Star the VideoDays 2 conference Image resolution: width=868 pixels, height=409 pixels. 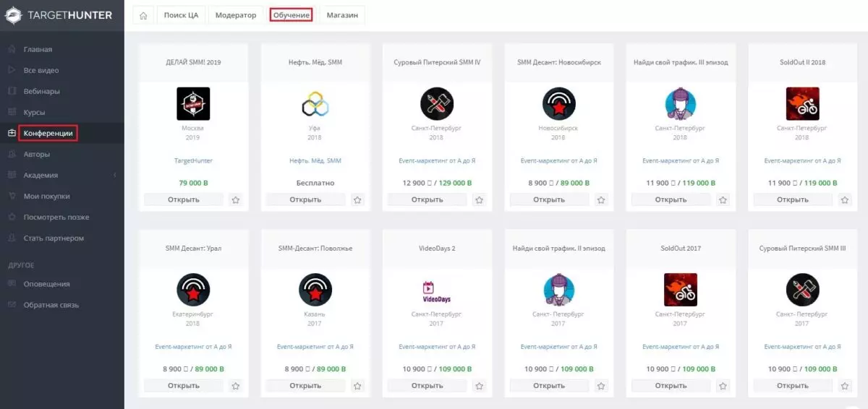tap(479, 386)
